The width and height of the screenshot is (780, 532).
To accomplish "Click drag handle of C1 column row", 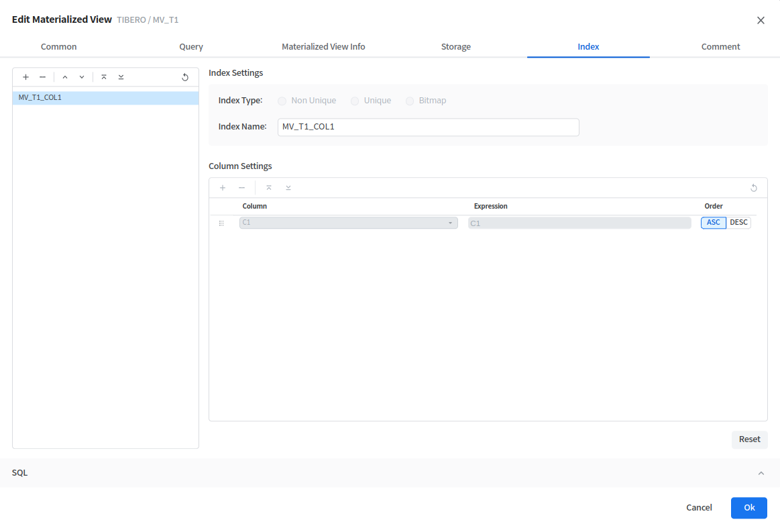I will pyautogui.click(x=221, y=223).
